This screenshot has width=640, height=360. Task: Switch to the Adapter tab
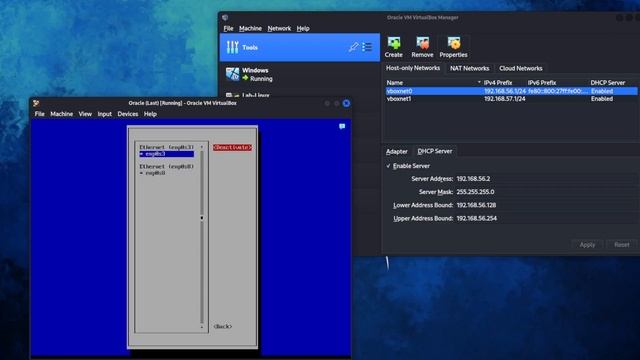397,151
